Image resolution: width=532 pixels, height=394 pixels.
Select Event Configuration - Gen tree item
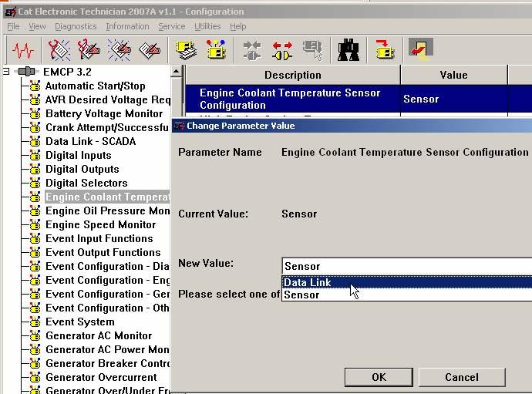tap(107, 295)
